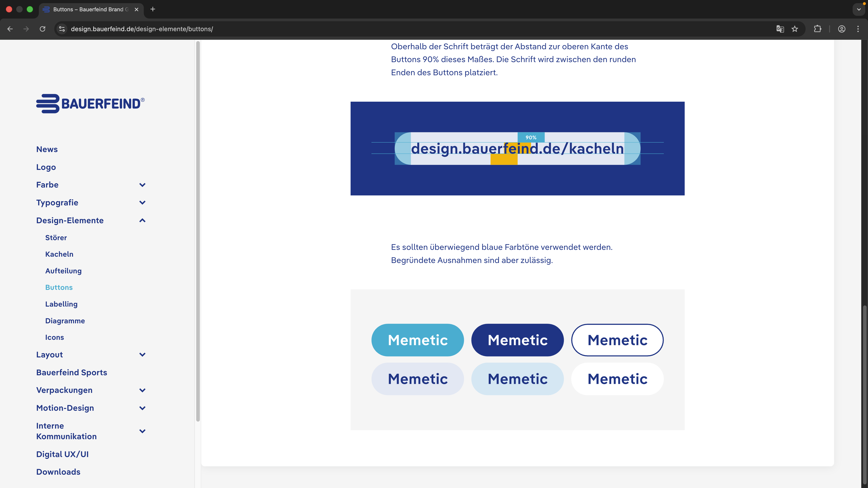Go to the Diagramme page
This screenshot has width=868, height=488.
tap(65, 321)
